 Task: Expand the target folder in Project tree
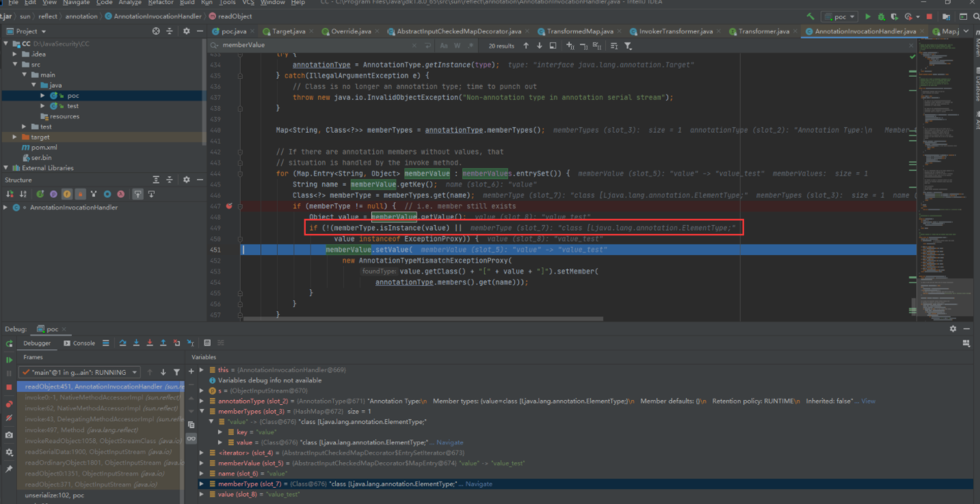(x=15, y=137)
